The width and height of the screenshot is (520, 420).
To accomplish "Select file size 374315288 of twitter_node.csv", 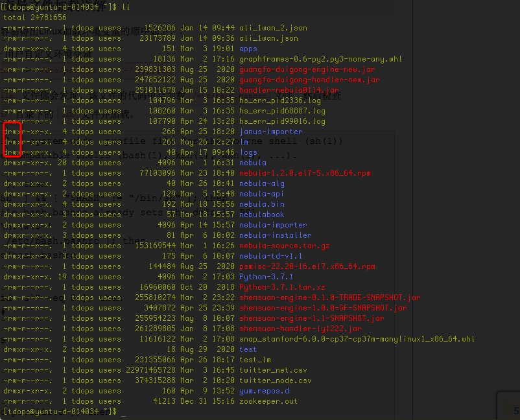I will (x=155, y=380).
